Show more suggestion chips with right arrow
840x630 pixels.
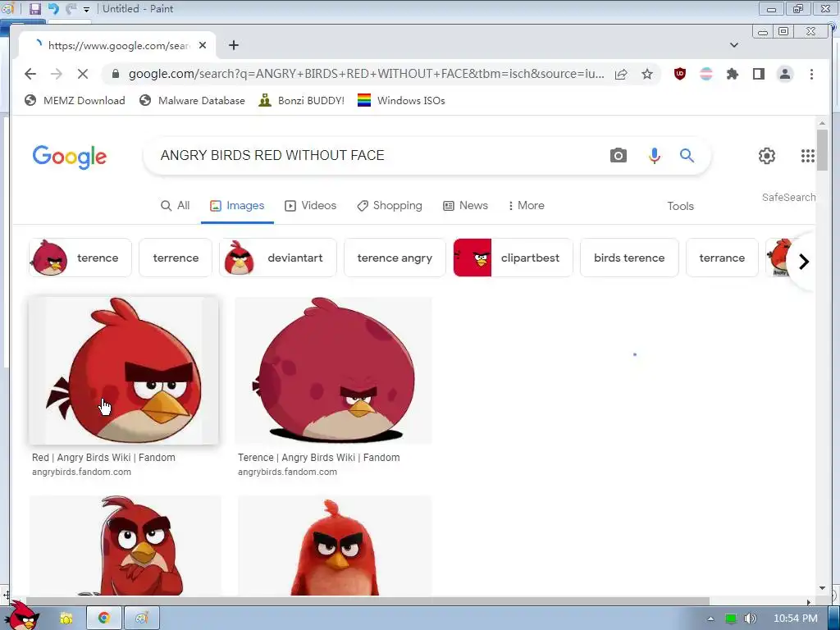click(x=804, y=262)
